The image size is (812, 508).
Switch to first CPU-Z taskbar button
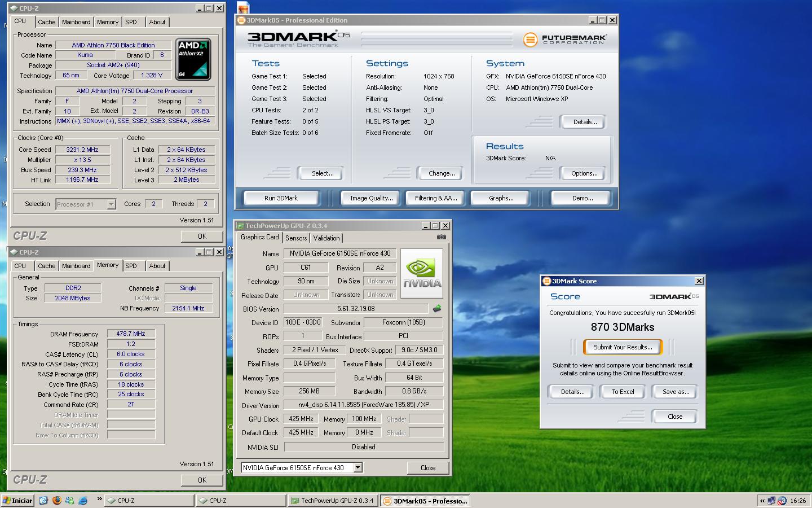click(x=149, y=501)
